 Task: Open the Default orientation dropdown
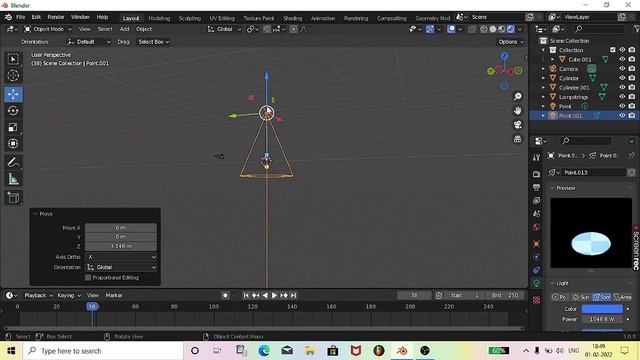click(89, 42)
